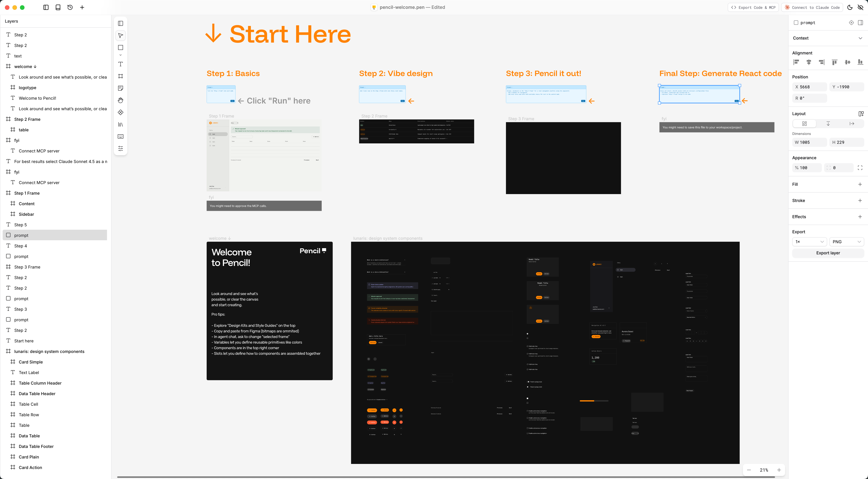Screen dimensions: 868x479
Task: Toggle the crossed-eye visibility icon
Action: tap(861, 7)
